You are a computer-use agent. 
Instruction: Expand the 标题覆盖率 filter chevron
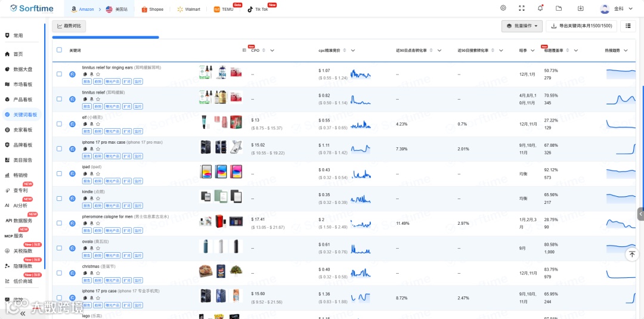pyautogui.click(x=576, y=50)
